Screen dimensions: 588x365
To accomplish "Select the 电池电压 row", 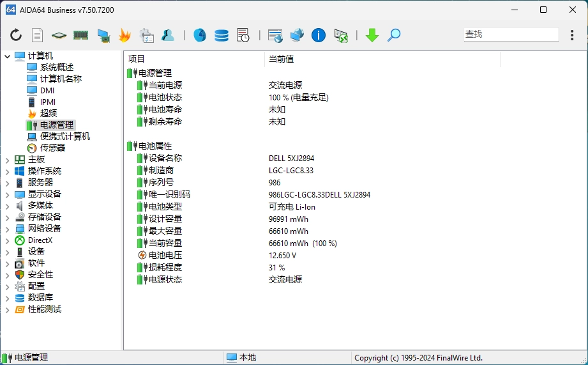I will pos(165,255).
